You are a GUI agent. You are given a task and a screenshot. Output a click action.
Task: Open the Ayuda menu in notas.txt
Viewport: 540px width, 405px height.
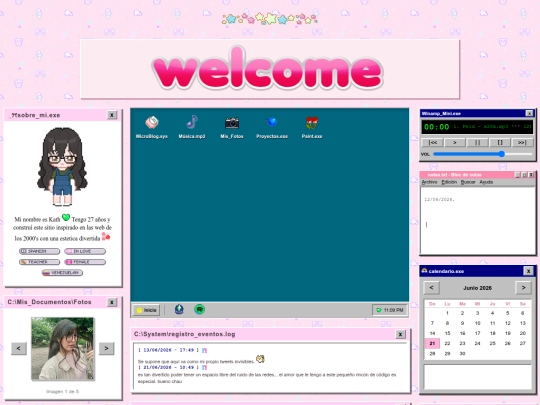coord(486,182)
